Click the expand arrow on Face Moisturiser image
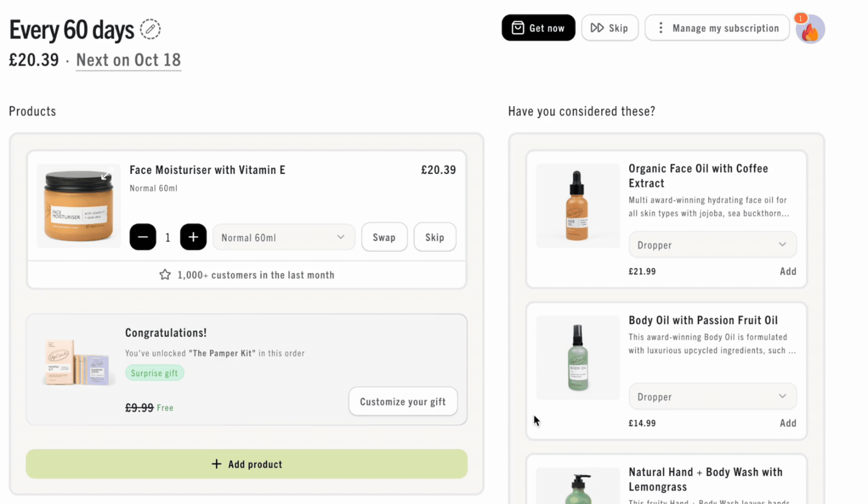This screenshot has width=868, height=504. [107, 174]
